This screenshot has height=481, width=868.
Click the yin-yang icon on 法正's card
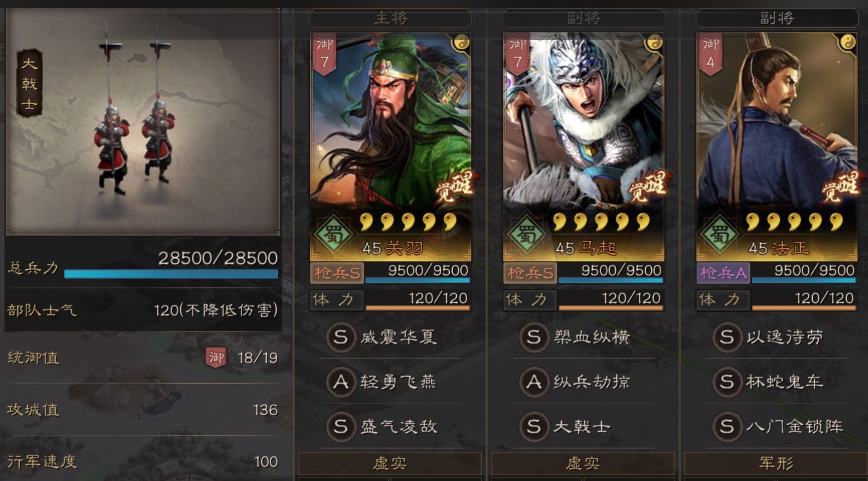[847, 42]
